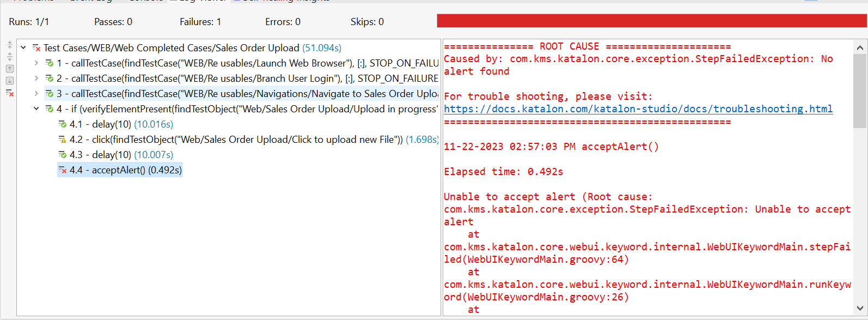
Task: Expand step 2 Branch User Login
Action: pos(36,79)
